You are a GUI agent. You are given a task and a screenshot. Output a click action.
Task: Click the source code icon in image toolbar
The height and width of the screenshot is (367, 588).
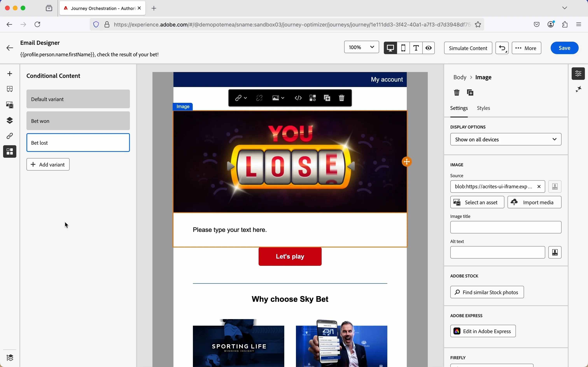pos(298,98)
